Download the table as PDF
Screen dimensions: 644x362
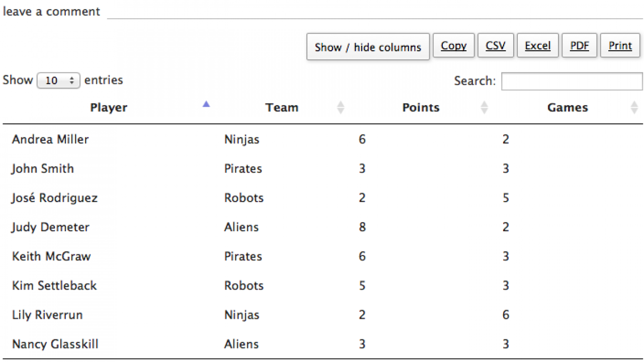coord(580,45)
